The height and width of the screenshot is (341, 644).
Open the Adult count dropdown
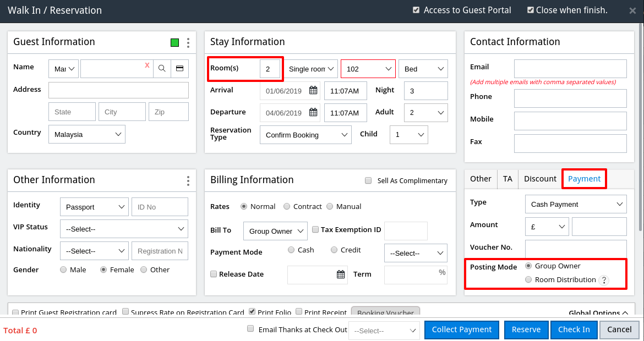coord(426,112)
